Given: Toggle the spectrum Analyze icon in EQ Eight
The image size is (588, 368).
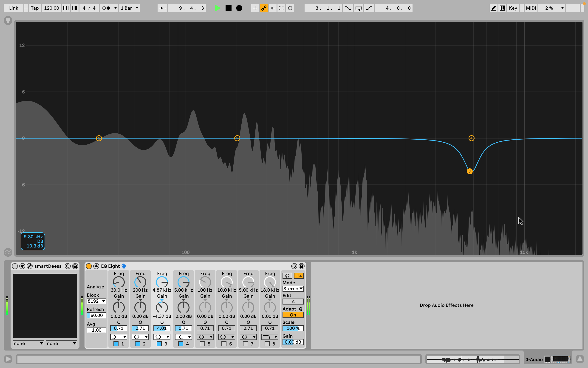Looking at the screenshot, I should click(x=299, y=276).
